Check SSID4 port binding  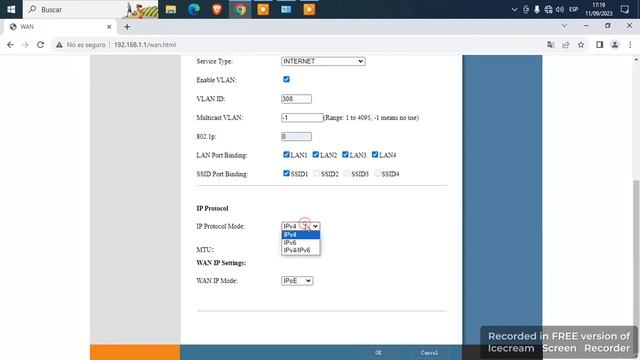coord(377,173)
